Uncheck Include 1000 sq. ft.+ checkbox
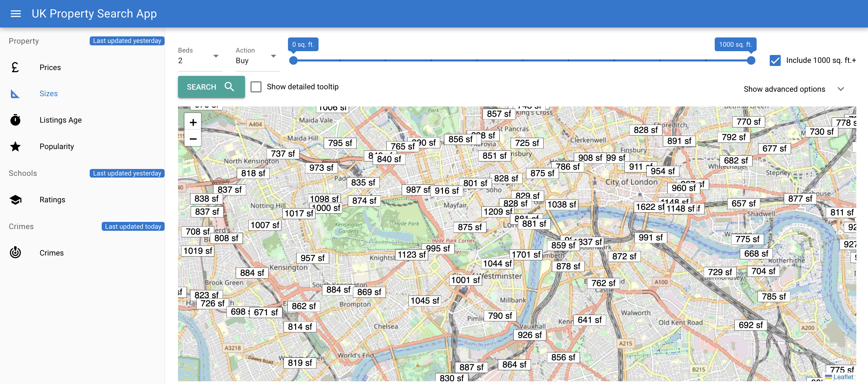 click(x=775, y=60)
